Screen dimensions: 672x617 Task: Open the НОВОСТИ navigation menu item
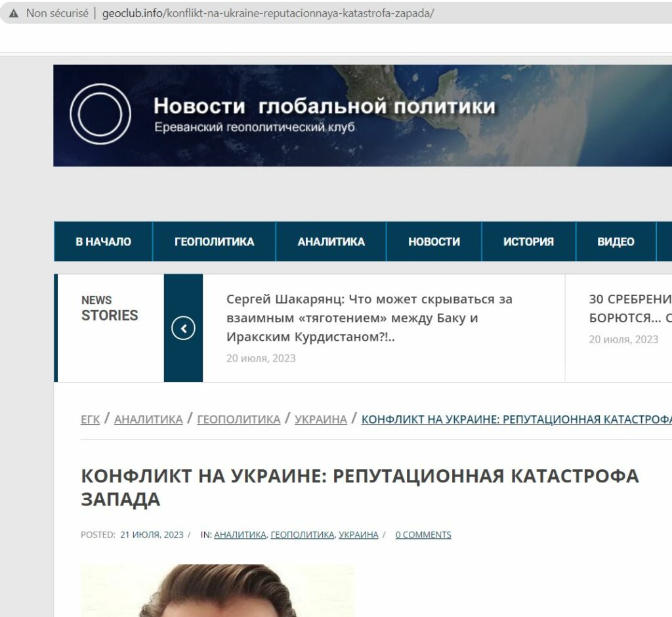[x=434, y=242]
